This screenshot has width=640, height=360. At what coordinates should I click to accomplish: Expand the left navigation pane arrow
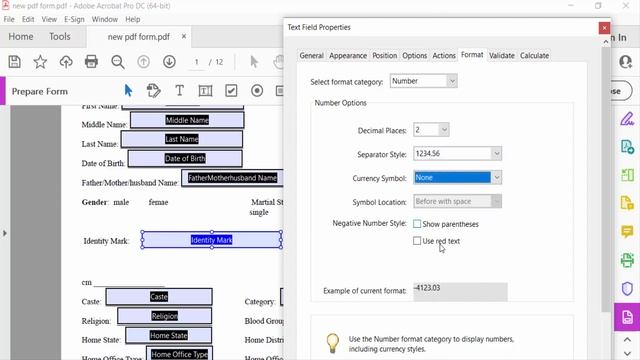tap(4, 233)
